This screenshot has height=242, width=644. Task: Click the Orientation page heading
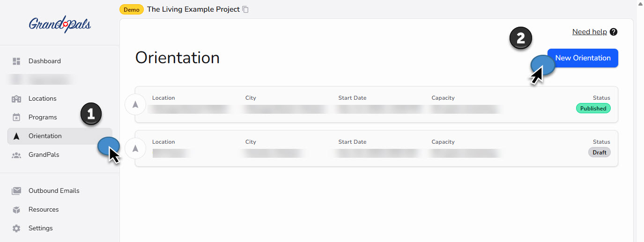178,58
